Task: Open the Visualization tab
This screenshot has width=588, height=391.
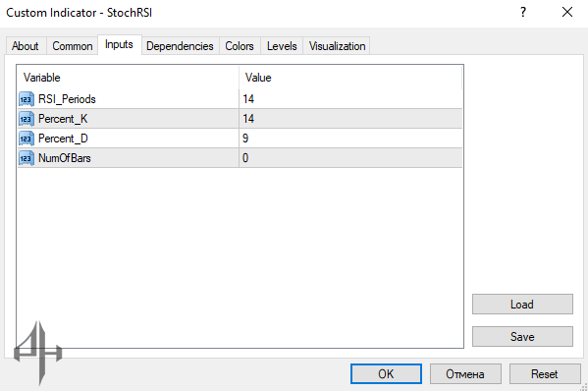Action: pyautogui.click(x=337, y=46)
